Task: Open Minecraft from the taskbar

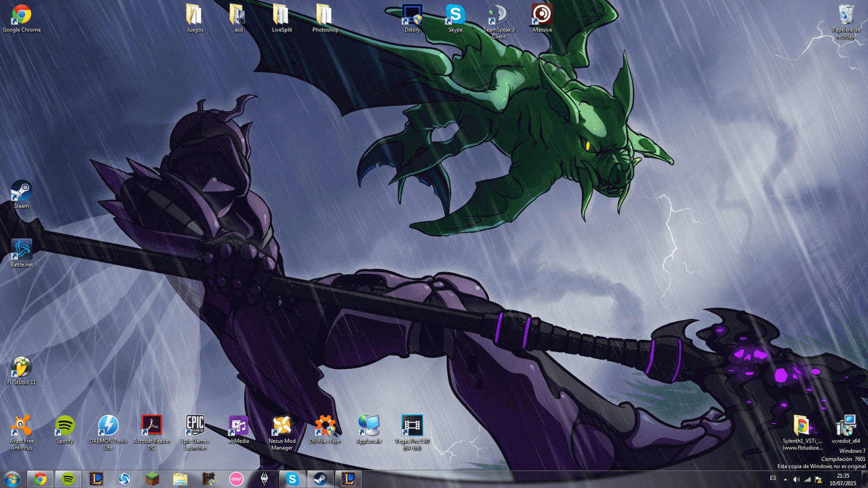Action: click(x=152, y=479)
